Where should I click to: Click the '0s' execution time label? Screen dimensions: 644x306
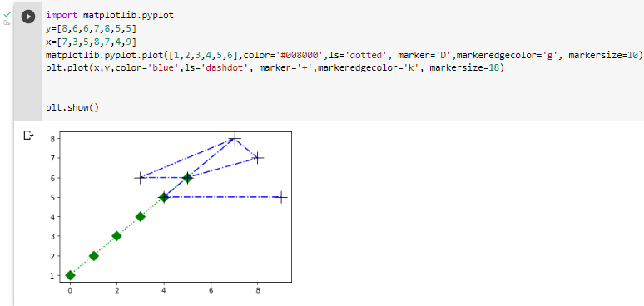point(7,23)
